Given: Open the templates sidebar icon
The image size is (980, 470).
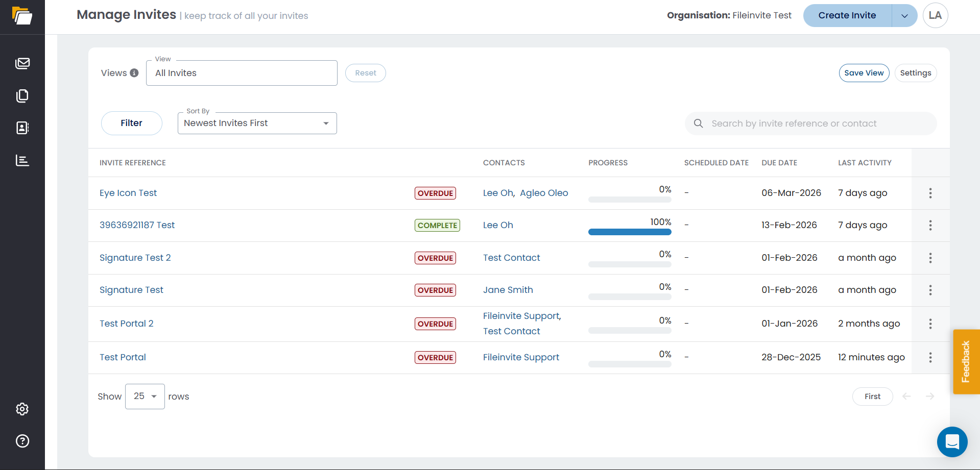Looking at the screenshot, I should point(22,96).
